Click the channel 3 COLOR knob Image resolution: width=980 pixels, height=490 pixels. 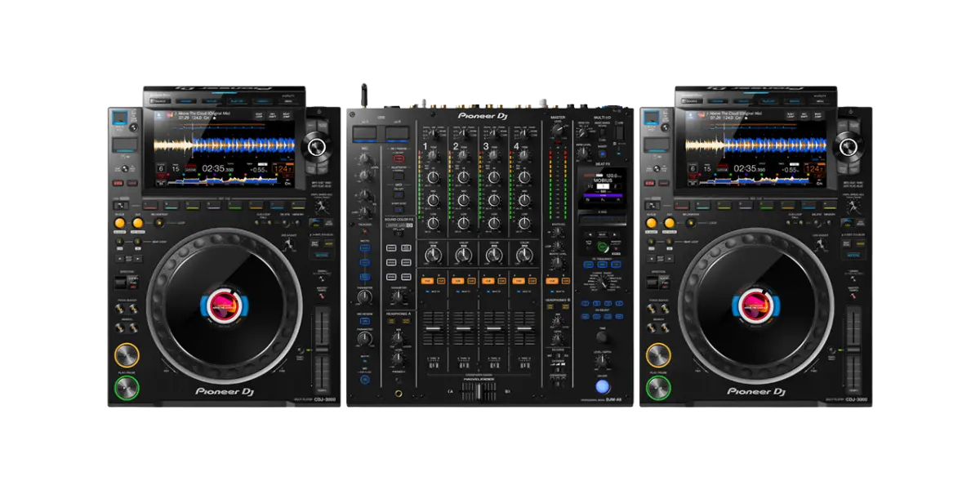click(x=494, y=256)
